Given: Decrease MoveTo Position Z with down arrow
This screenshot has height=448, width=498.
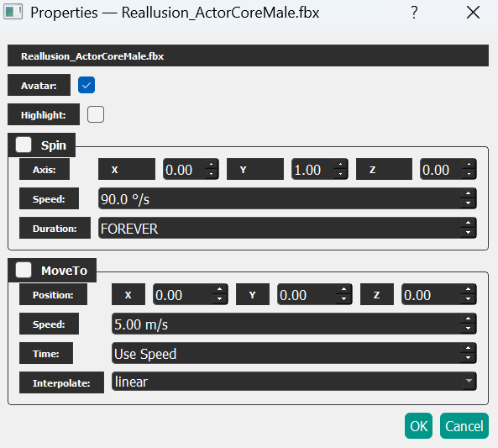Looking at the screenshot, I should click(x=468, y=299).
